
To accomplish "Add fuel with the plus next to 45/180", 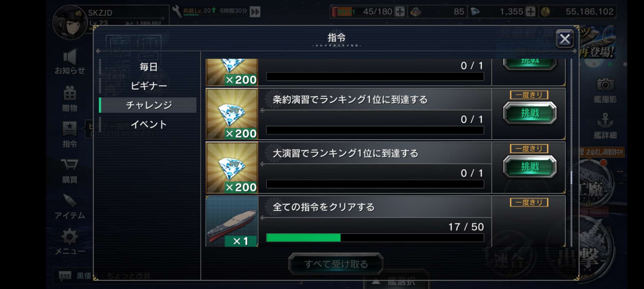I will coord(400,11).
